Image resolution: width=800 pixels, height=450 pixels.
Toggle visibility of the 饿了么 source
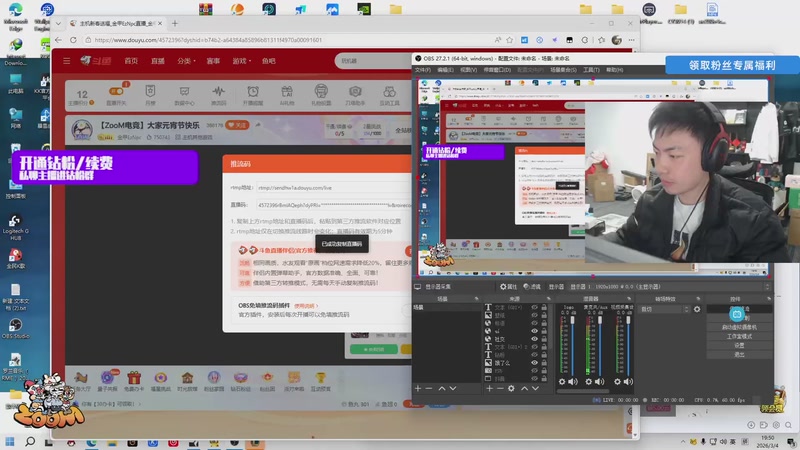click(x=534, y=362)
